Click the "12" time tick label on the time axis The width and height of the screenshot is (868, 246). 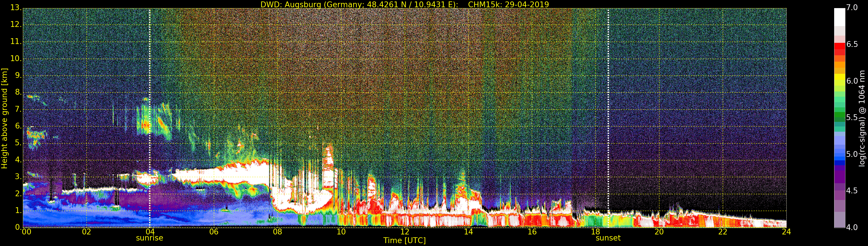click(x=405, y=232)
